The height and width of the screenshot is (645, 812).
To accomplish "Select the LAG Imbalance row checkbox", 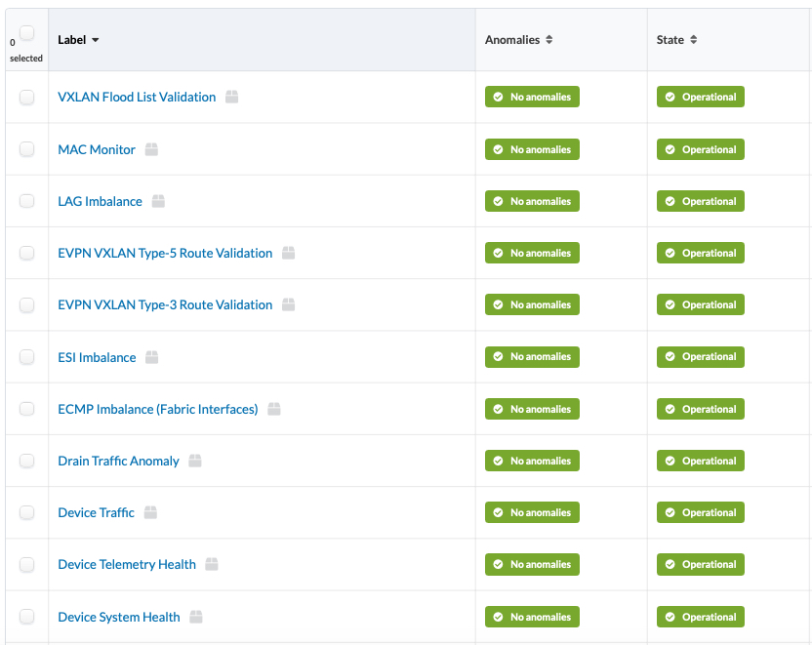I will (27, 201).
